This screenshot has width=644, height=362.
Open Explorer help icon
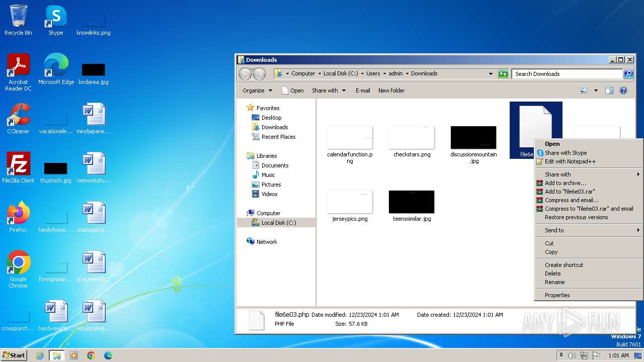623,90
